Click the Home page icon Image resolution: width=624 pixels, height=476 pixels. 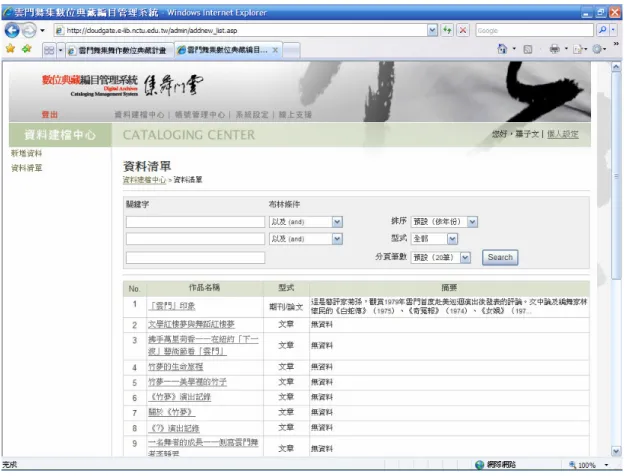pos(502,49)
